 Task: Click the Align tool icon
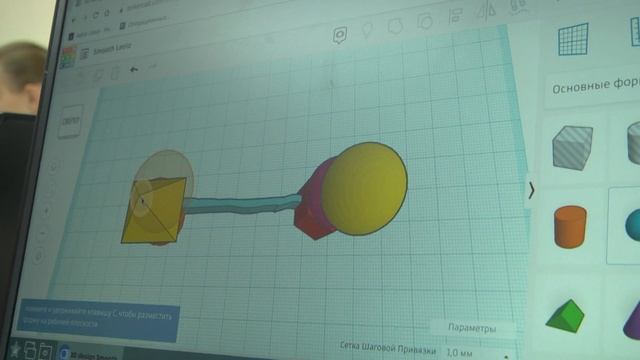(455, 17)
